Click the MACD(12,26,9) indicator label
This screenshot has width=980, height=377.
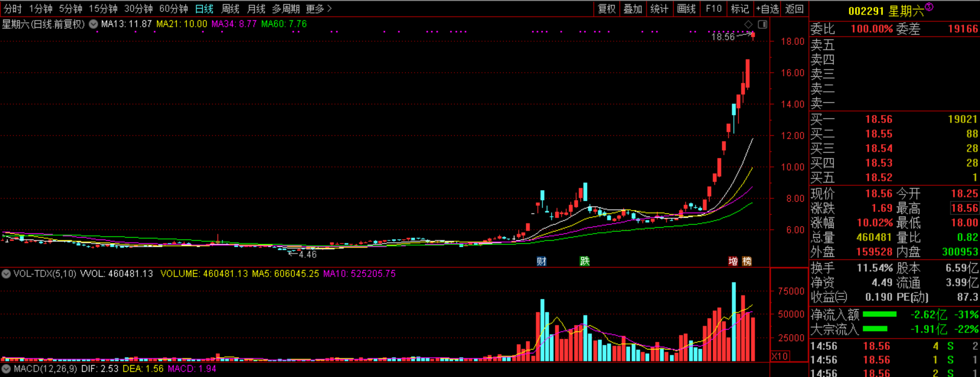coord(45,369)
